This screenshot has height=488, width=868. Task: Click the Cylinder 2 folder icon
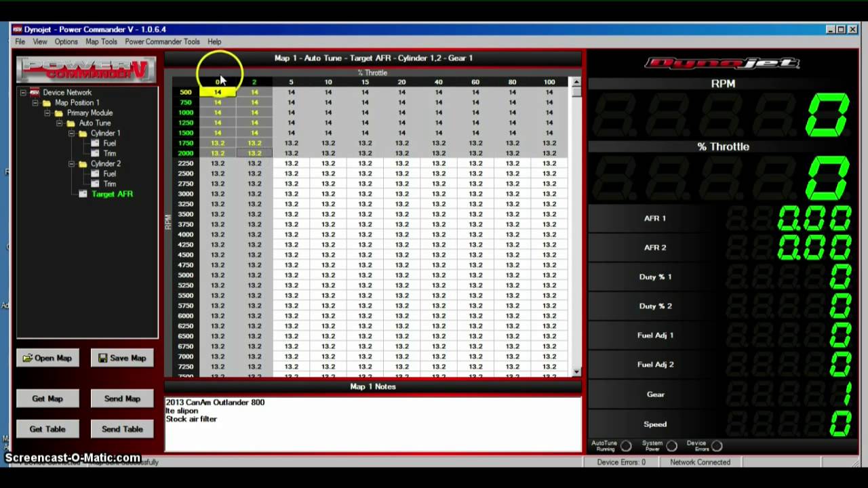(x=83, y=164)
